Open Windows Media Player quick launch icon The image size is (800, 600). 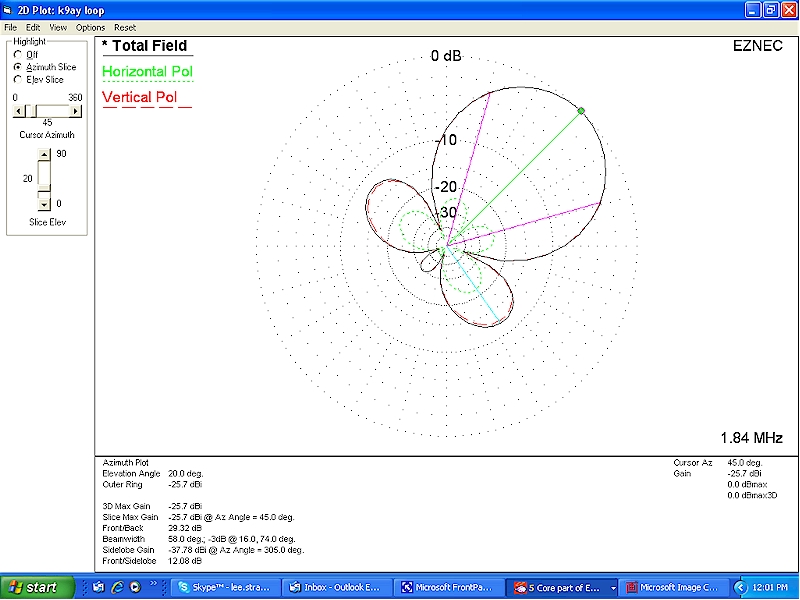[x=135, y=587]
